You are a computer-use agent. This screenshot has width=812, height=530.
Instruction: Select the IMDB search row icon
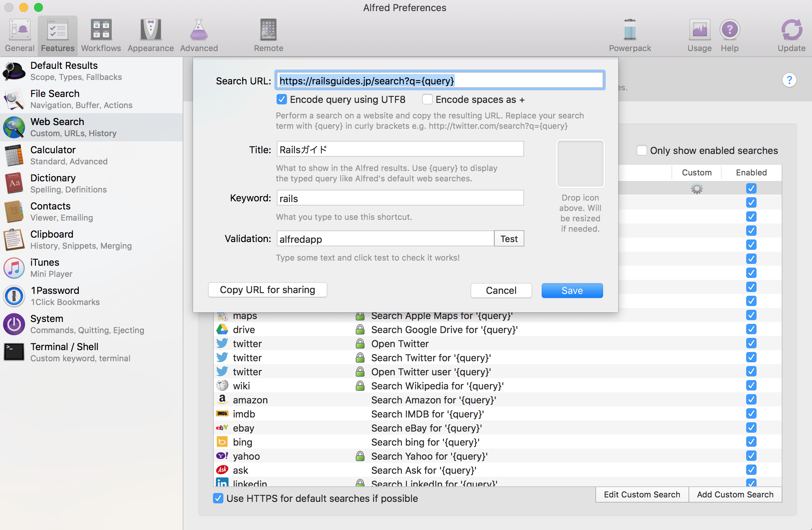click(222, 414)
